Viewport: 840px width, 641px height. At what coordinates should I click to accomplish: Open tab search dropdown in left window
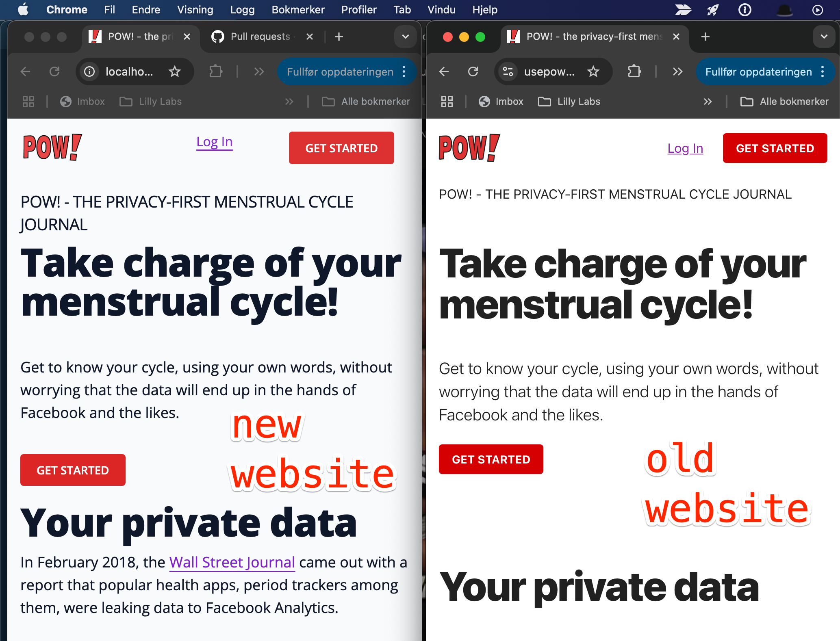405,37
